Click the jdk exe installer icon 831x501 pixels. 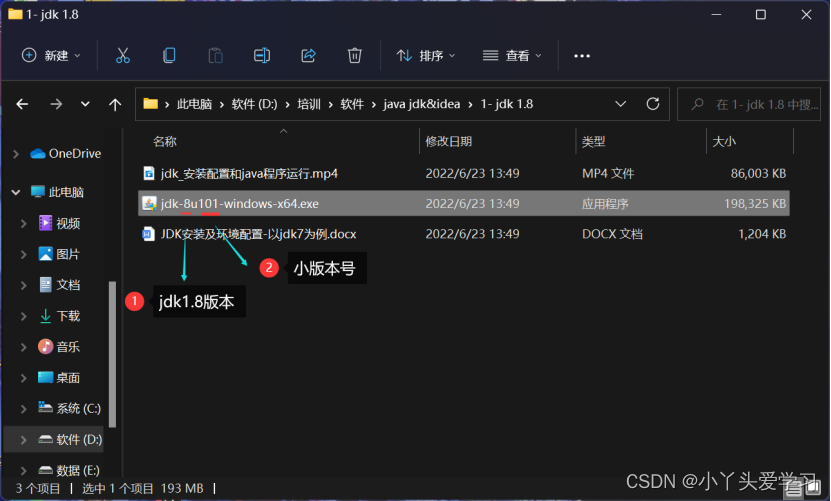149,204
